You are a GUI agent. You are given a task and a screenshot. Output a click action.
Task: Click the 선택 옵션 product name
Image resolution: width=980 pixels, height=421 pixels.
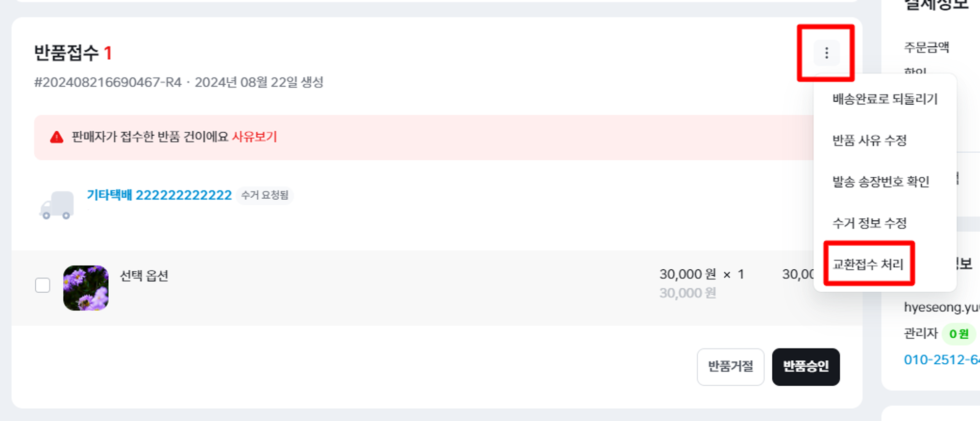pos(144,276)
